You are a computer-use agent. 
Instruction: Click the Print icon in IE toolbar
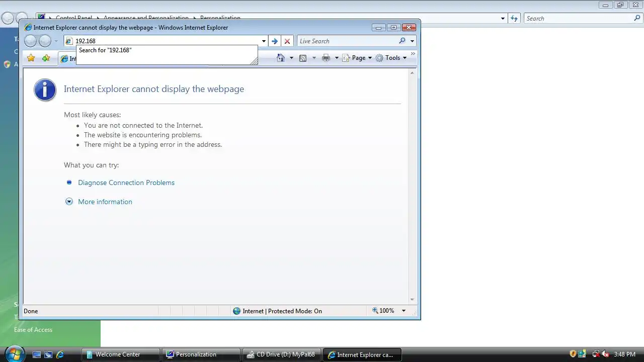click(x=326, y=58)
